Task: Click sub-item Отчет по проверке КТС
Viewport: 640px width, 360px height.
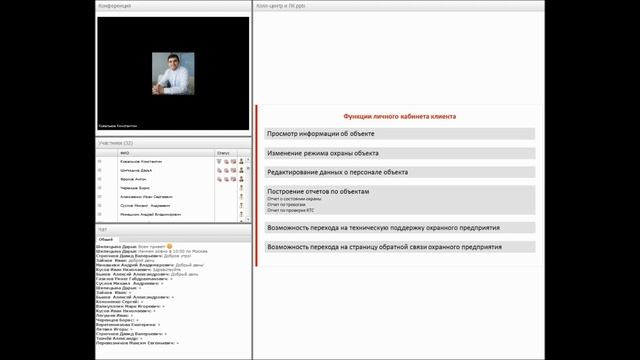Action: point(291,210)
